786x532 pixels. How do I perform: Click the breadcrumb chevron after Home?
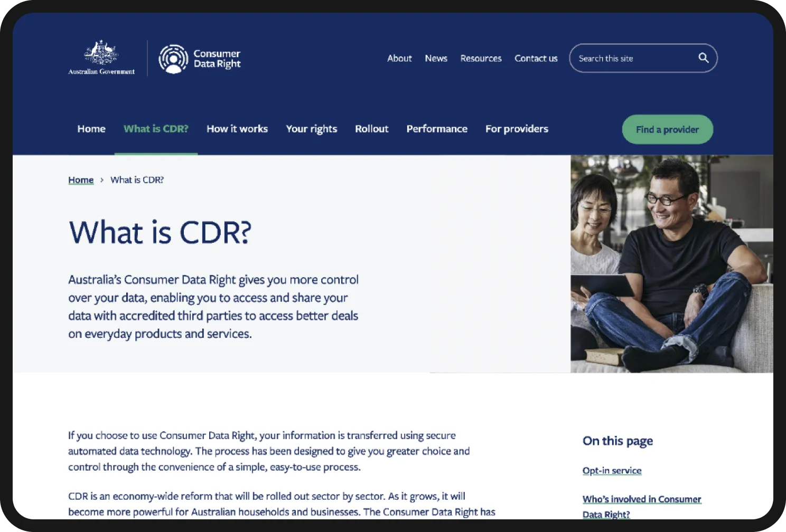coord(102,179)
